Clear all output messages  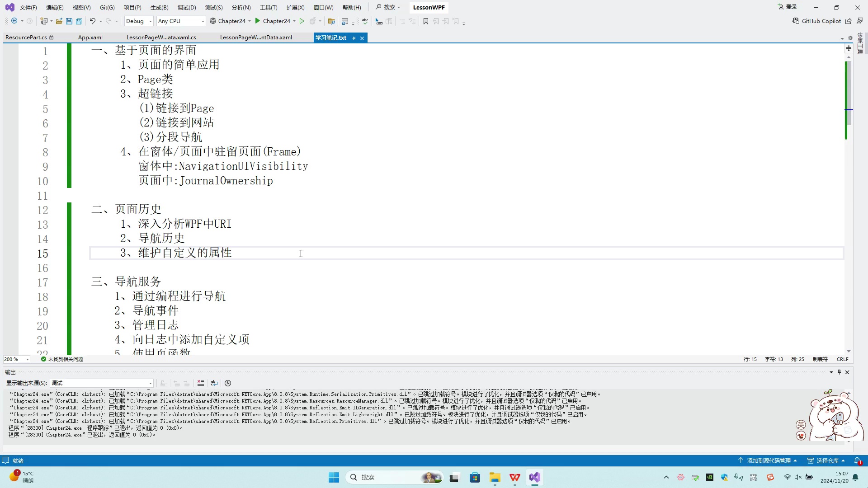pyautogui.click(x=201, y=383)
